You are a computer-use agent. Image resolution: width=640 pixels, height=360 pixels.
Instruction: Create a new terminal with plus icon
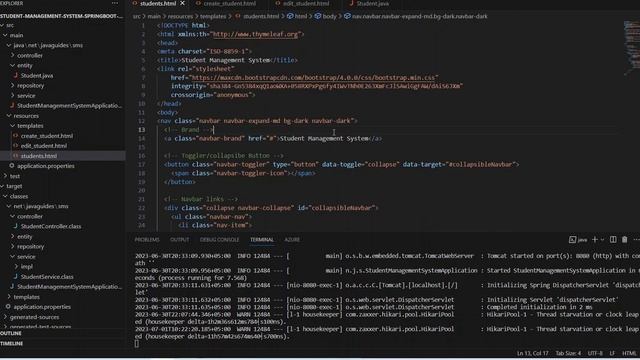pos(595,240)
